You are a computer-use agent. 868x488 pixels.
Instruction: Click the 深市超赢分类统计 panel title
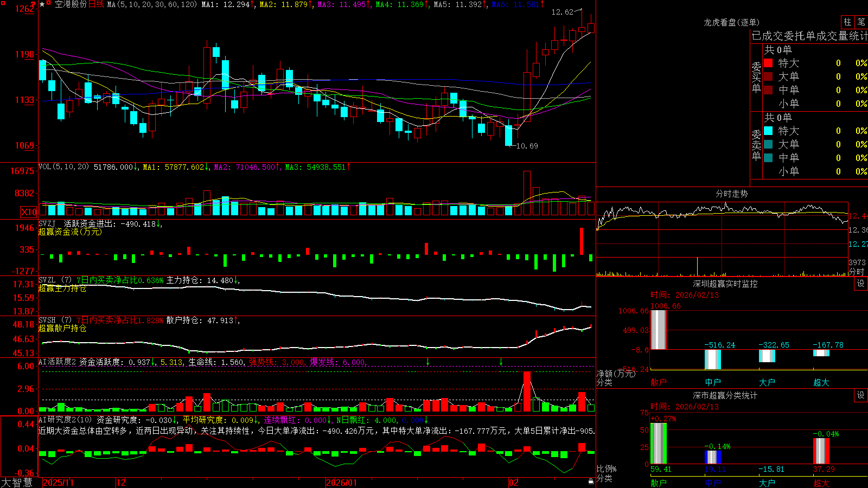[x=725, y=395]
